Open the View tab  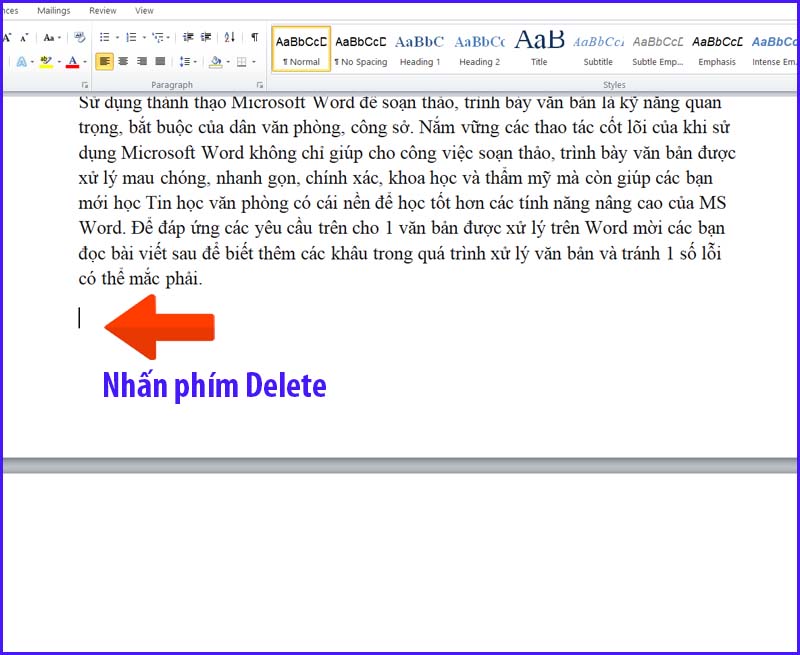coord(144,11)
